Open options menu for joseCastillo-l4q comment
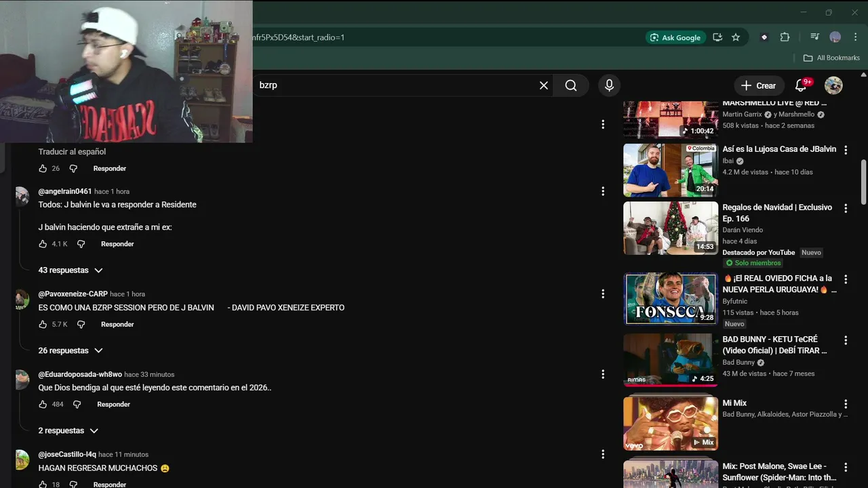The height and width of the screenshot is (488, 868). [x=603, y=455]
